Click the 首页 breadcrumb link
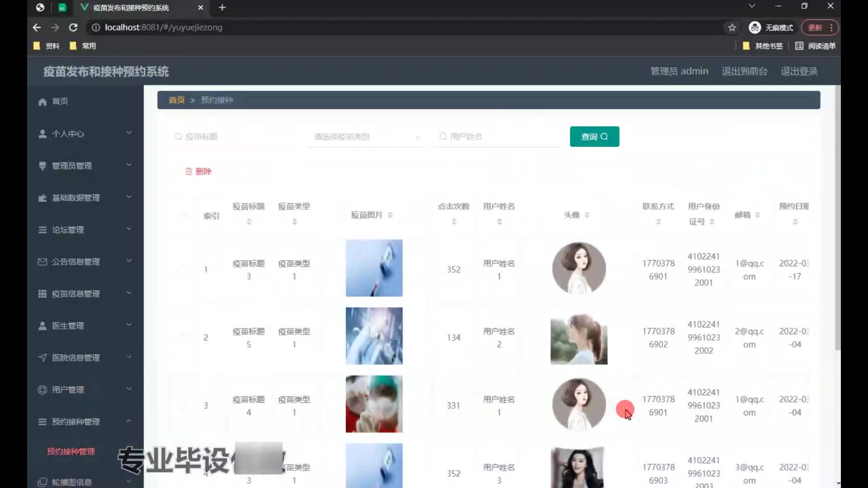This screenshot has height=488, width=868. tap(177, 100)
